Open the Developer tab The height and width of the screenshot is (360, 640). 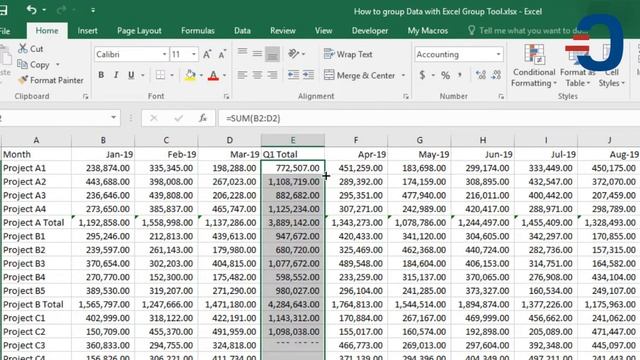point(370,31)
